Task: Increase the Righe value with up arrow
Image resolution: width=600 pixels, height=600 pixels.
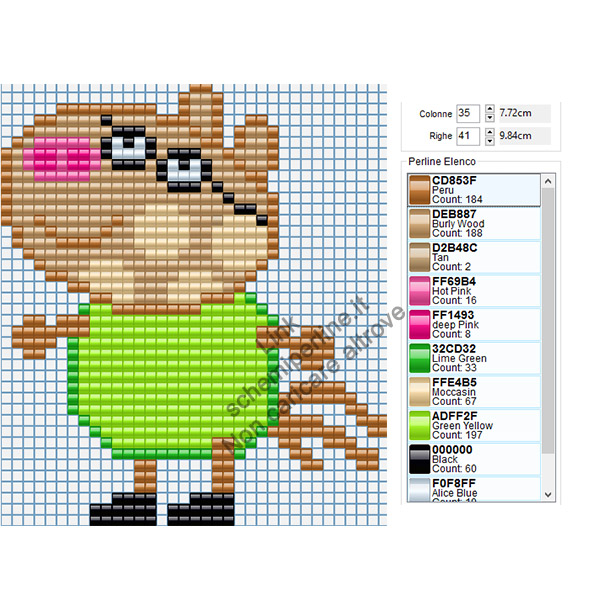Action: 489,132
